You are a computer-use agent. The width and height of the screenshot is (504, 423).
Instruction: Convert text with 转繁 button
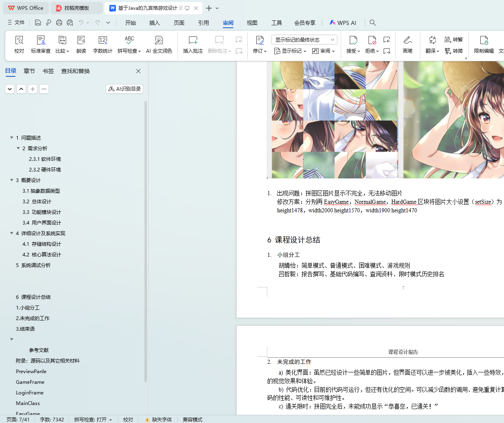454,40
